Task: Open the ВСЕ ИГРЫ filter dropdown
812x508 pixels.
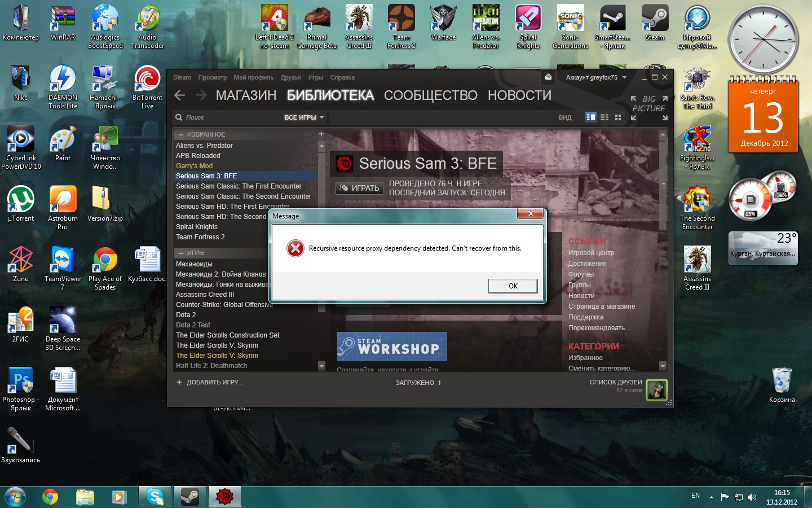Action: pyautogui.click(x=304, y=117)
